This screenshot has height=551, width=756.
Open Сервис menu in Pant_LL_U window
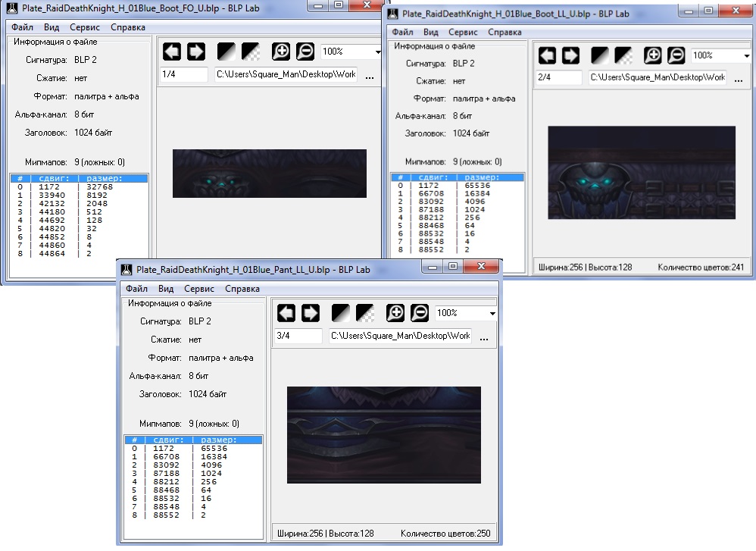pyautogui.click(x=199, y=289)
